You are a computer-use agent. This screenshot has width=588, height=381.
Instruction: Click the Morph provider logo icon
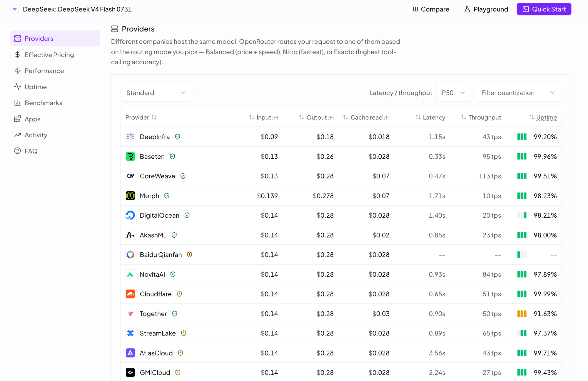pyautogui.click(x=130, y=196)
